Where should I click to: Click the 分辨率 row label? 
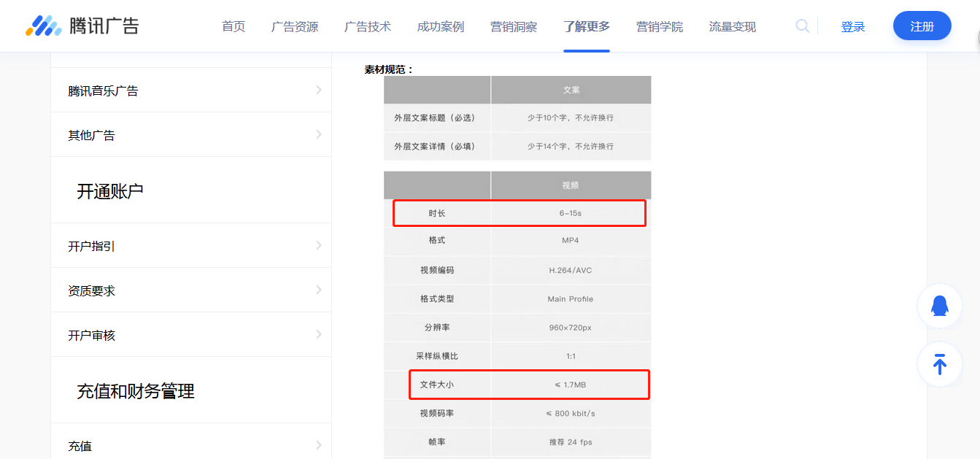click(x=437, y=328)
